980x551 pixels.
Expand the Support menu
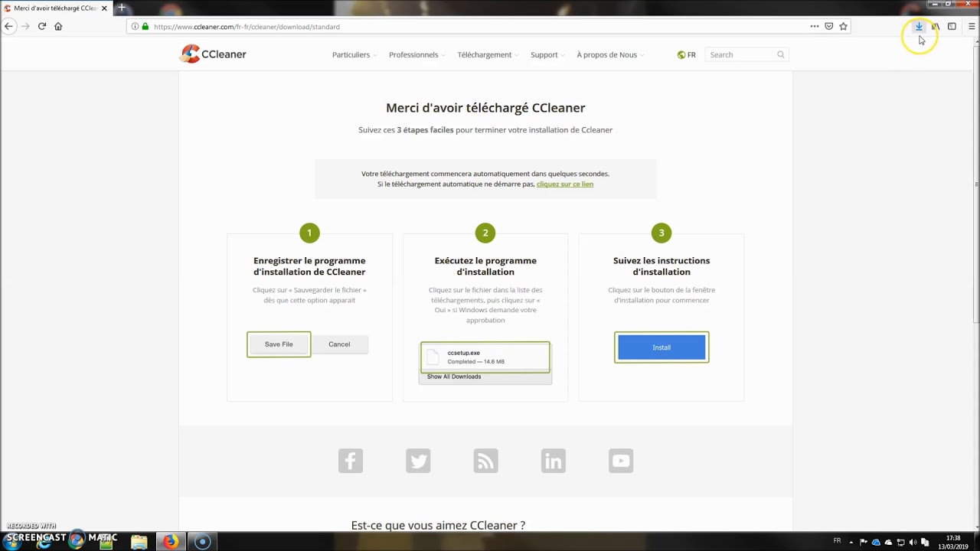tap(547, 55)
